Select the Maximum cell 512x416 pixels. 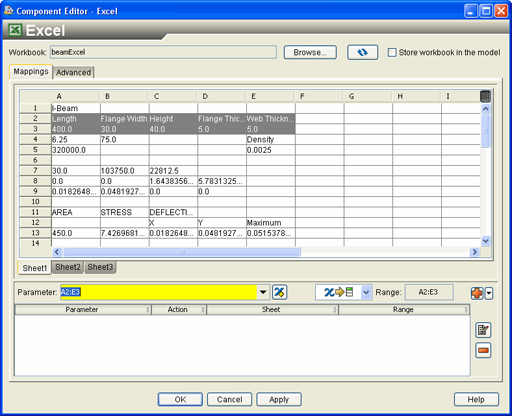point(271,223)
